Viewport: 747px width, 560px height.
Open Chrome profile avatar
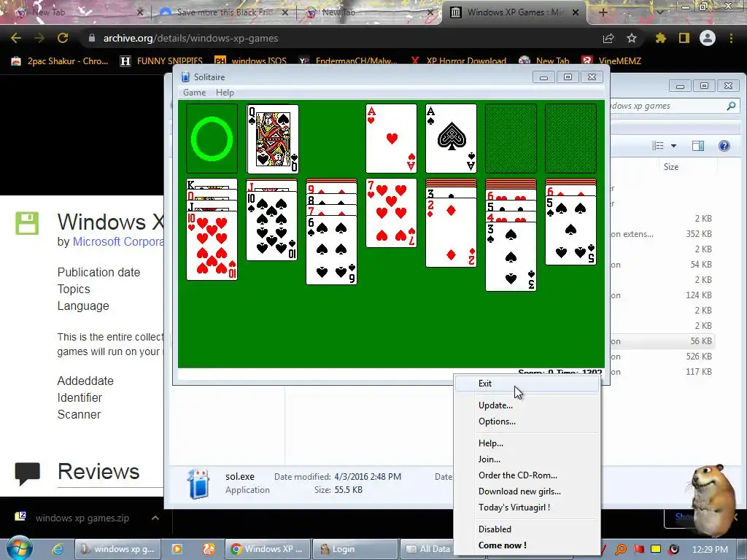pyautogui.click(x=708, y=38)
